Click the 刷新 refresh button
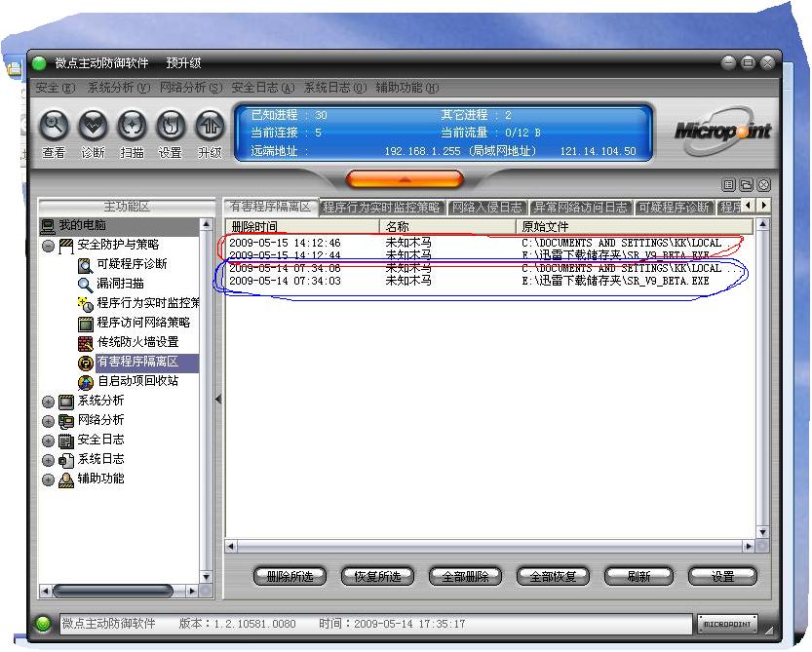This screenshot has width=812, height=652. click(x=638, y=576)
